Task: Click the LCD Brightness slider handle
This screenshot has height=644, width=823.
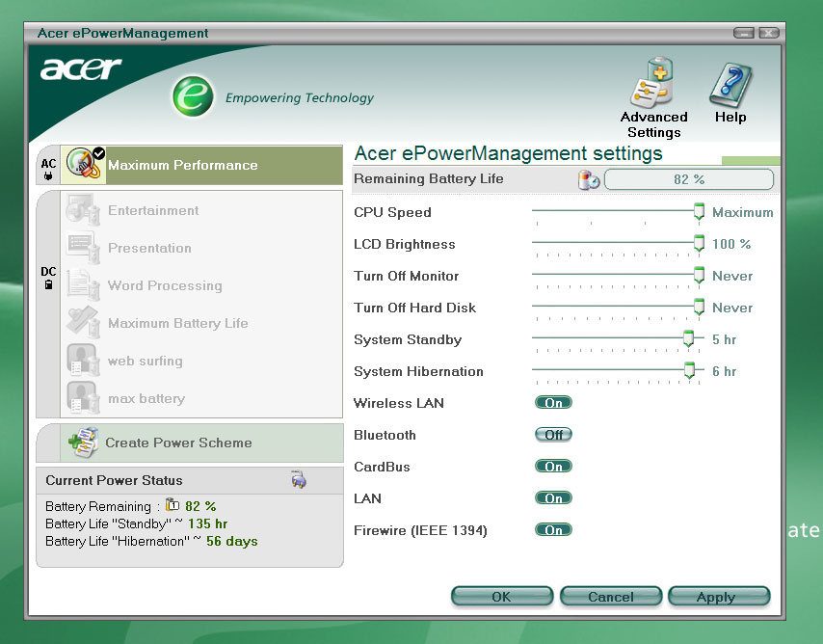Action: tap(699, 243)
